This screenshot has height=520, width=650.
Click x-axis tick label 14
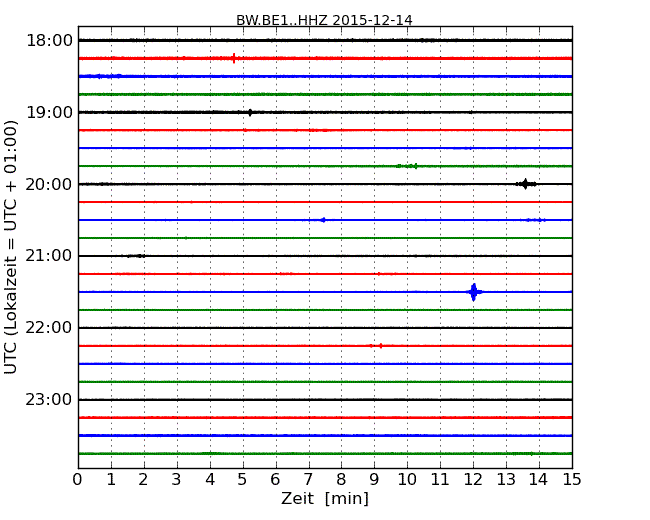click(x=539, y=479)
